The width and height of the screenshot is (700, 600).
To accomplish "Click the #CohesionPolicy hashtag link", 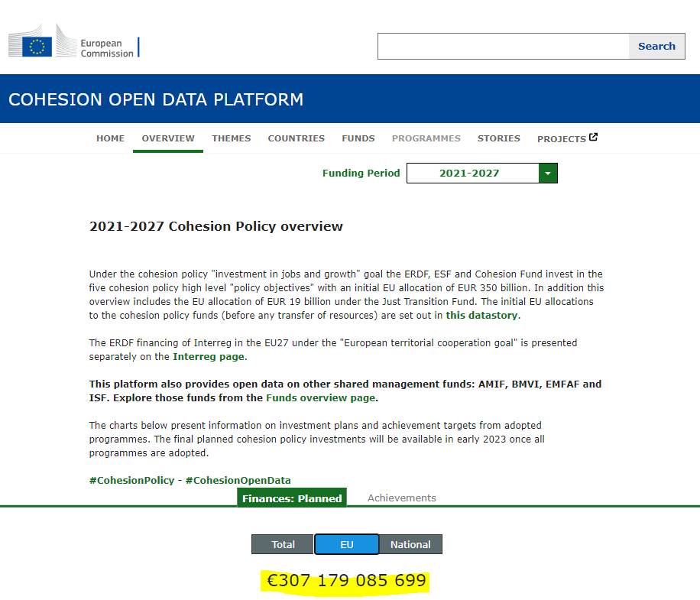I will (x=131, y=480).
